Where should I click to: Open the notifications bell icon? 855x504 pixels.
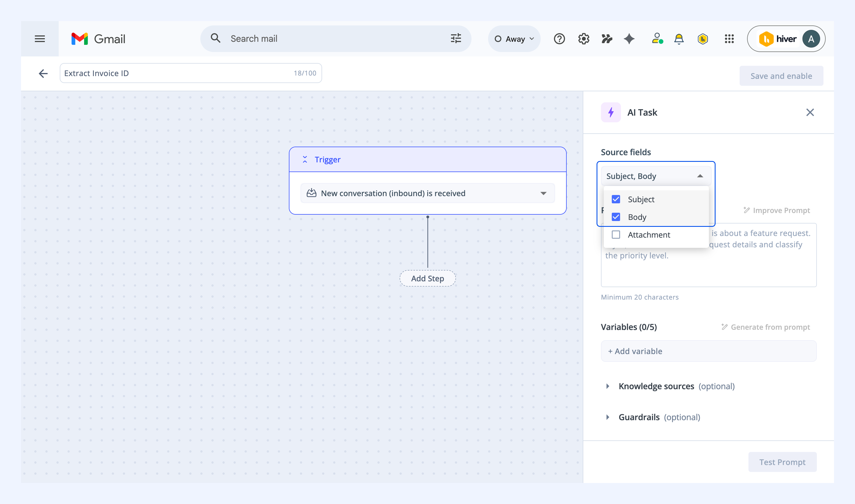679,39
